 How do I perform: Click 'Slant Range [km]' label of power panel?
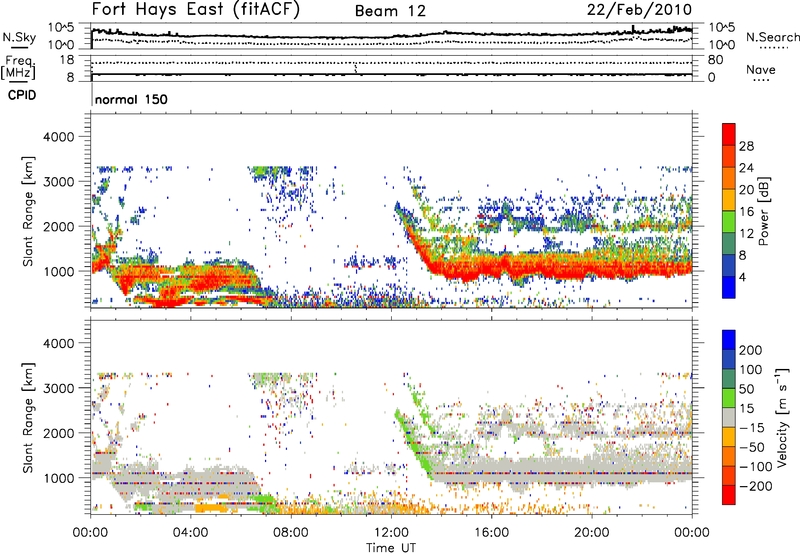coord(28,211)
